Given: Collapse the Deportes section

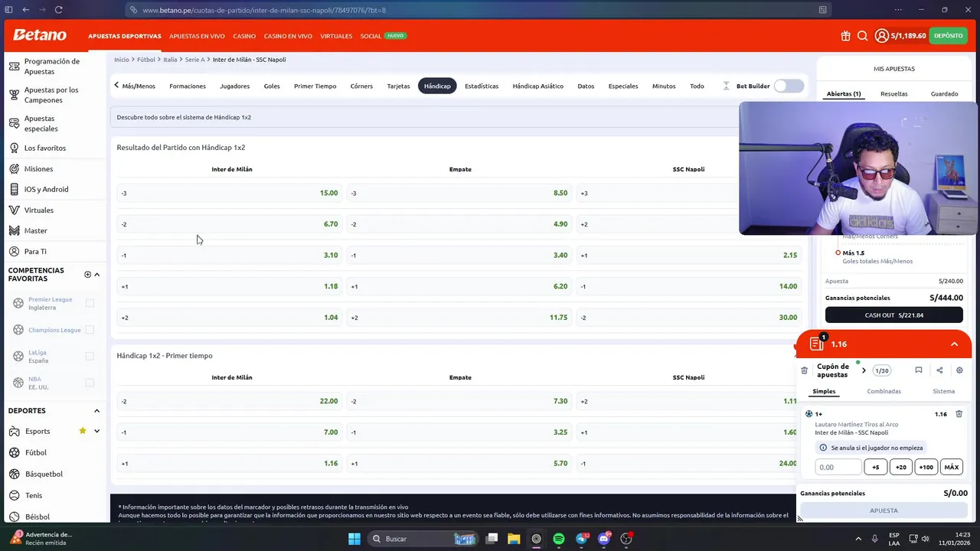Looking at the screenshot, I should [96, 411].
